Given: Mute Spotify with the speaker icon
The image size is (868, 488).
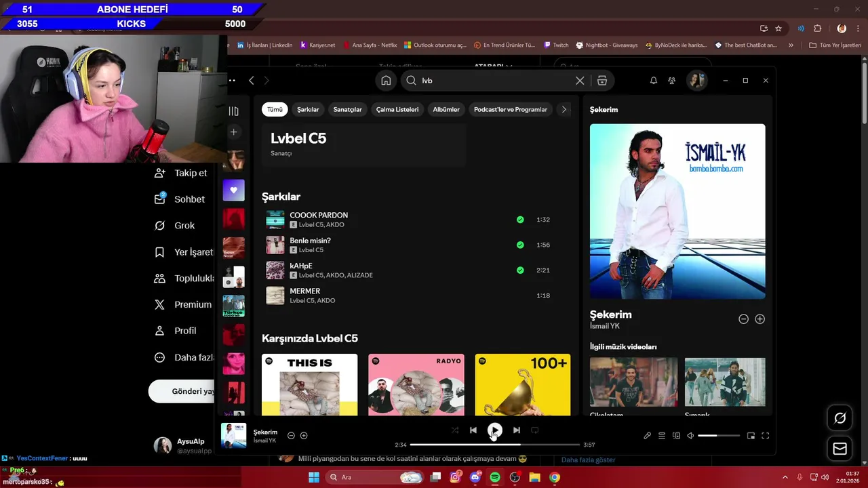Looking at the screenshot, I should [690, 436].
